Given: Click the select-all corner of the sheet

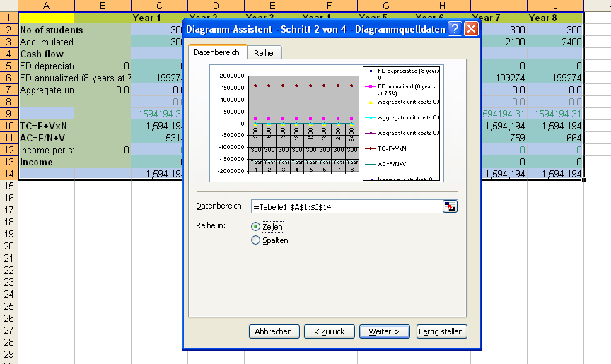Looking at the screenshot, I should pos(9,6).
